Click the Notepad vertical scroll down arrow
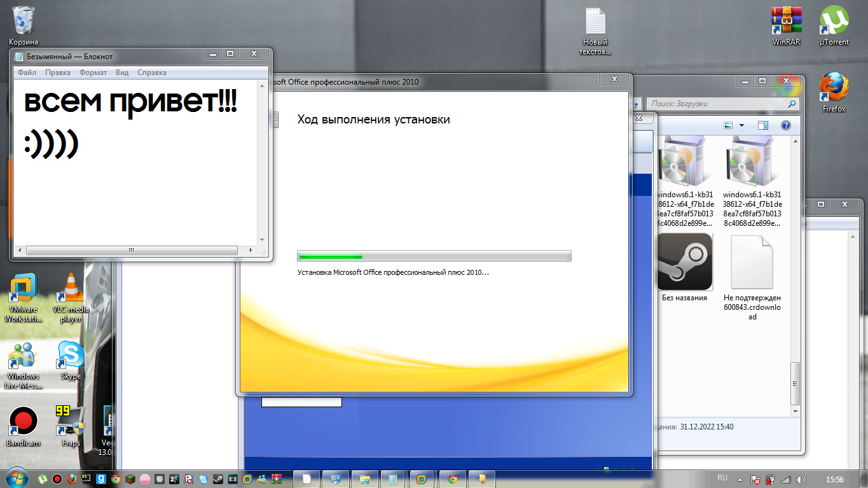868x488 pixels. click(263, 239)
